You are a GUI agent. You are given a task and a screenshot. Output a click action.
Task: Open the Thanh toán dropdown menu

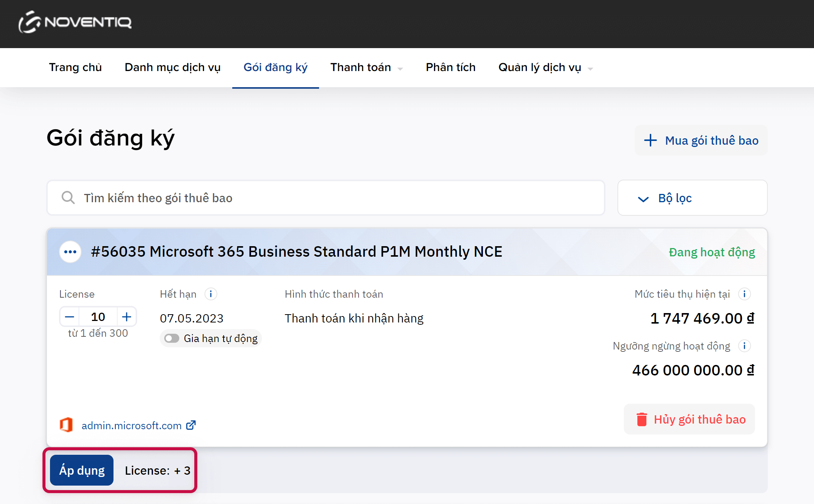pos(366,68)
